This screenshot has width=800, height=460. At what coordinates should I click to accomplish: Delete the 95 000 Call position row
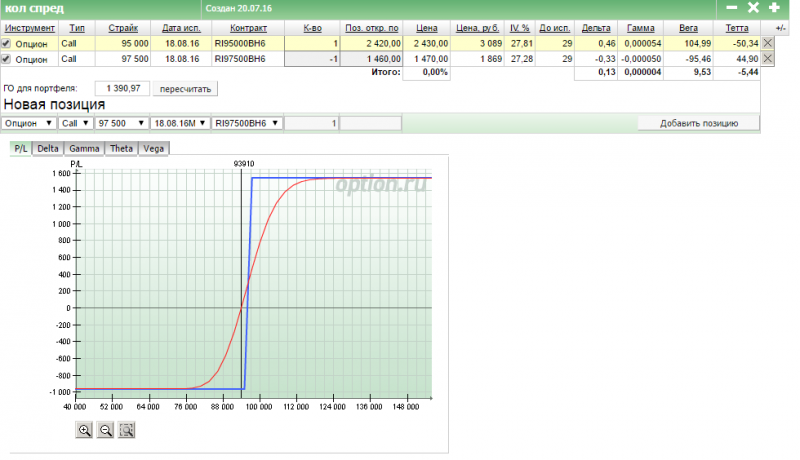click(768, 44)
